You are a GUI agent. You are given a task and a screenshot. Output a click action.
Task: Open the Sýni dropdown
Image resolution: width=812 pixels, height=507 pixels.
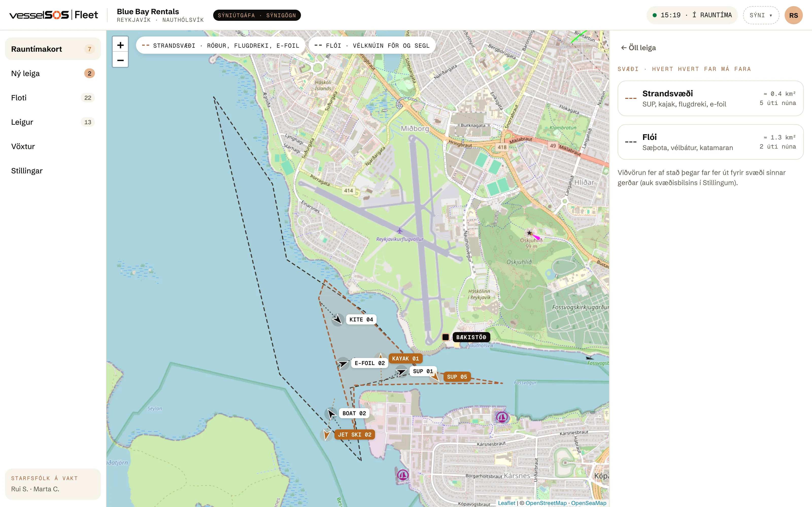coord(761,15)
